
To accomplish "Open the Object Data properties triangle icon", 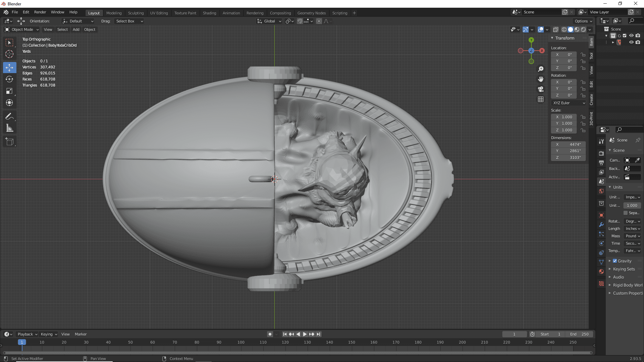I will (x=601, y=262).
